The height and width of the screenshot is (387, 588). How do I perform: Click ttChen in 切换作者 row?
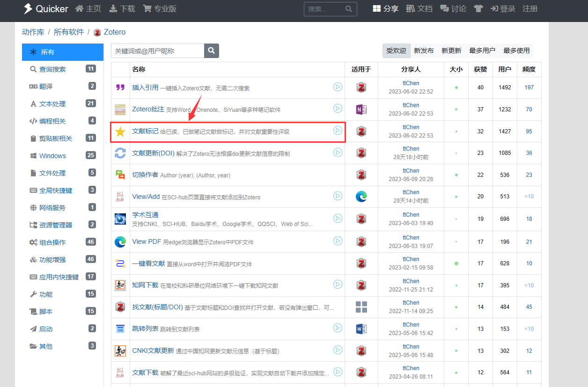pos(411,171)
